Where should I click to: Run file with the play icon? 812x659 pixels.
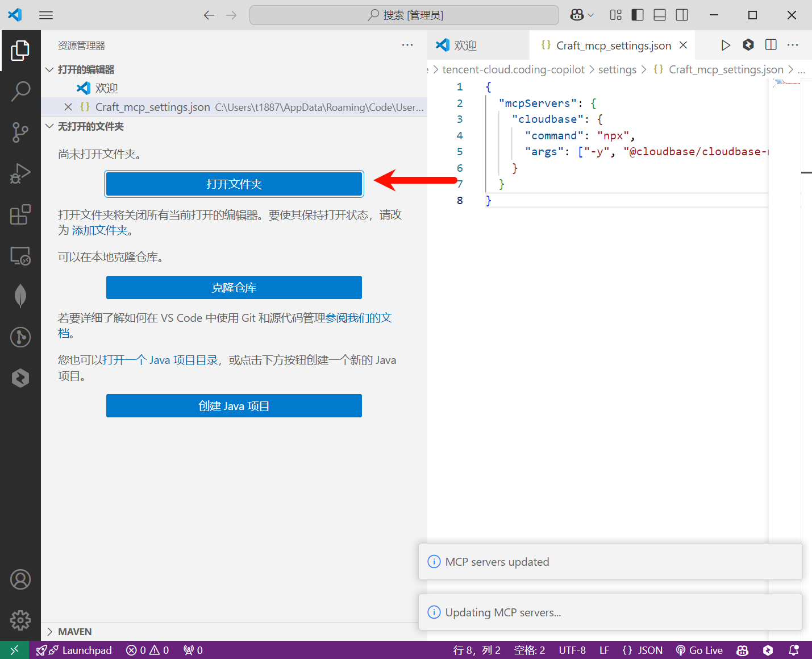tap(726, 45)
